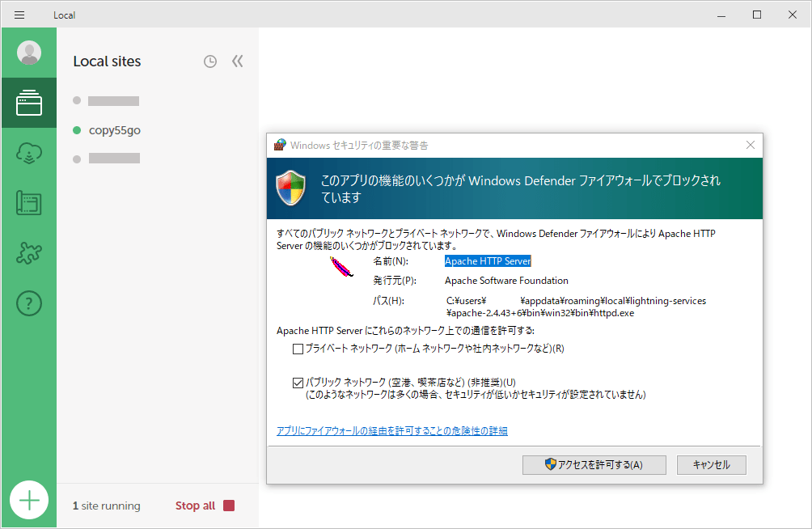Screen dimensions: 812x529
Task: Click the user avatar icon
Action: (29, 53)
